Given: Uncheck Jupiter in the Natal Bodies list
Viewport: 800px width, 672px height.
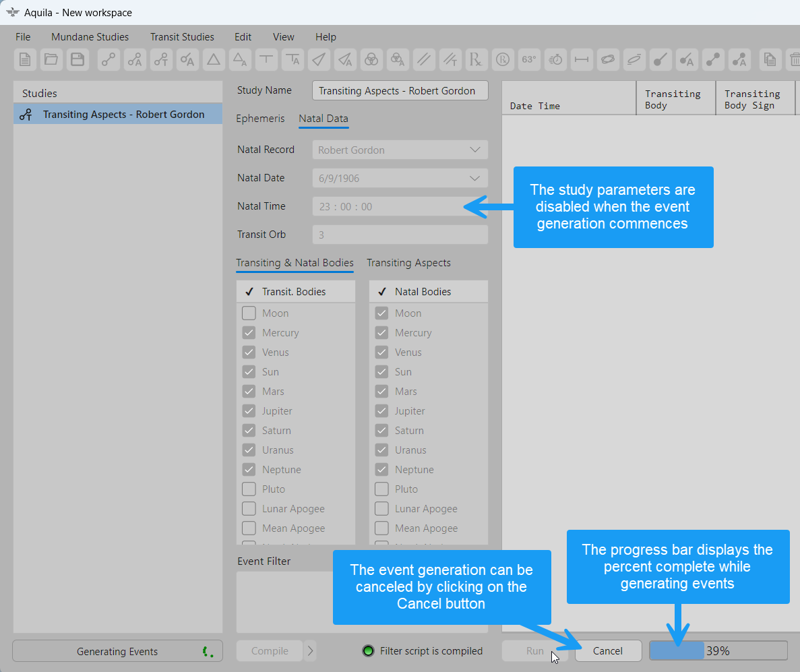Looking at the screenshot, I should [x=381, y=410].
